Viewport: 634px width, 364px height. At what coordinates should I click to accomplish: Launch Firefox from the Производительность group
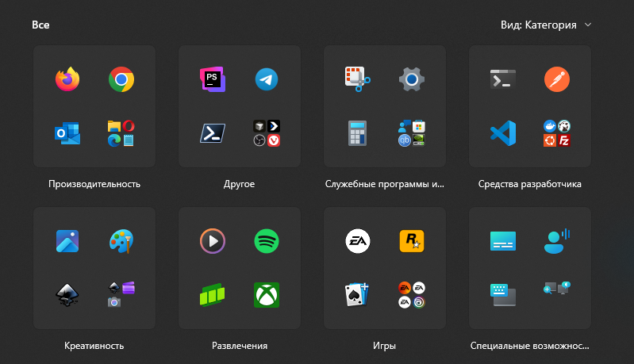point(67,79)
